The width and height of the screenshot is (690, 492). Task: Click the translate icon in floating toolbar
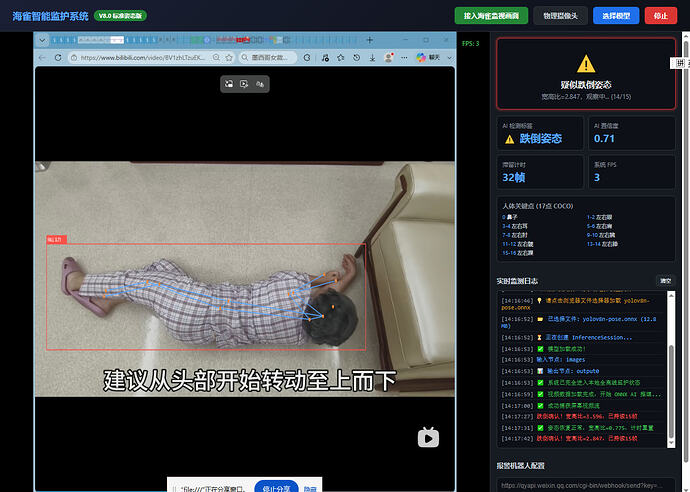coord(260,84)
